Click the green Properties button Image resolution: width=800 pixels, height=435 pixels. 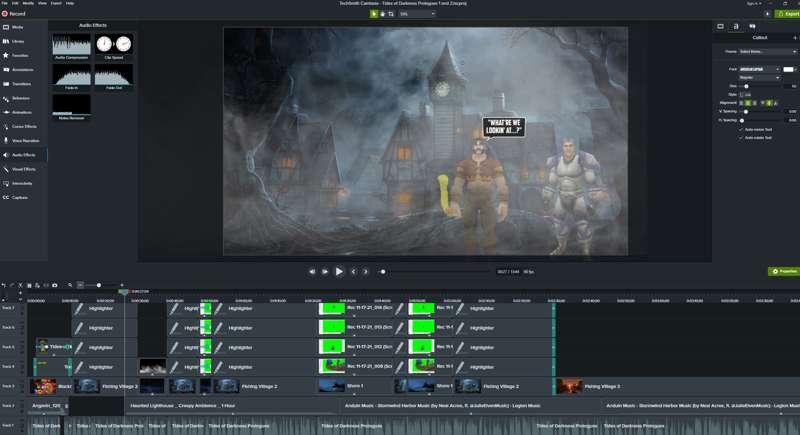(x=784, y=271)
